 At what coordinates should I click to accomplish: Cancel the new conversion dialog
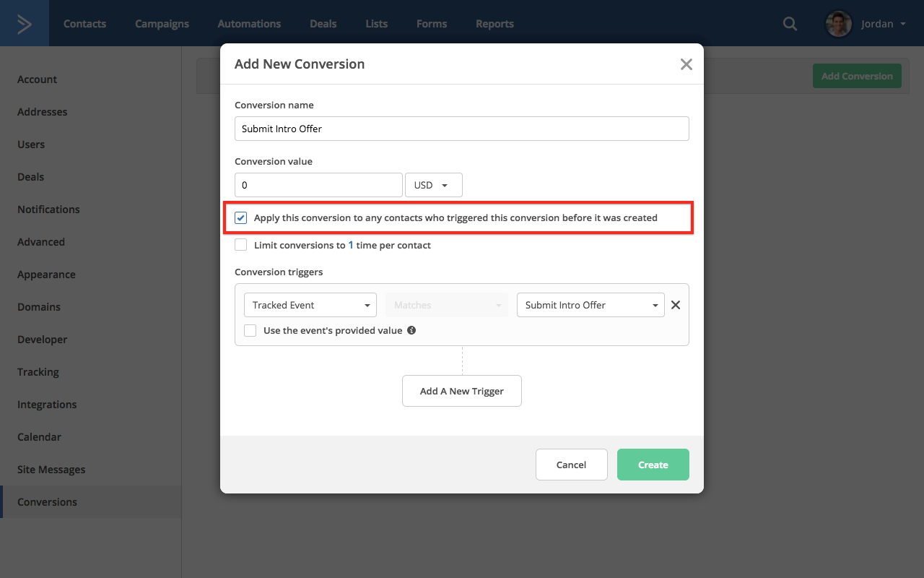click(571, 465)
